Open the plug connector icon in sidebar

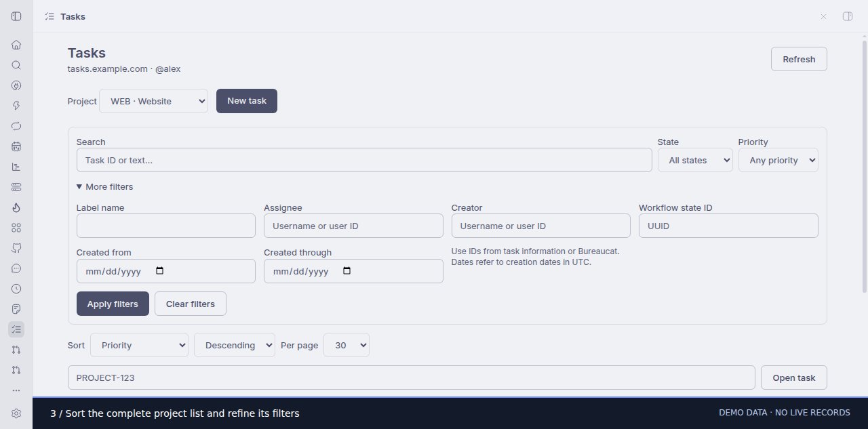(16, 85)
